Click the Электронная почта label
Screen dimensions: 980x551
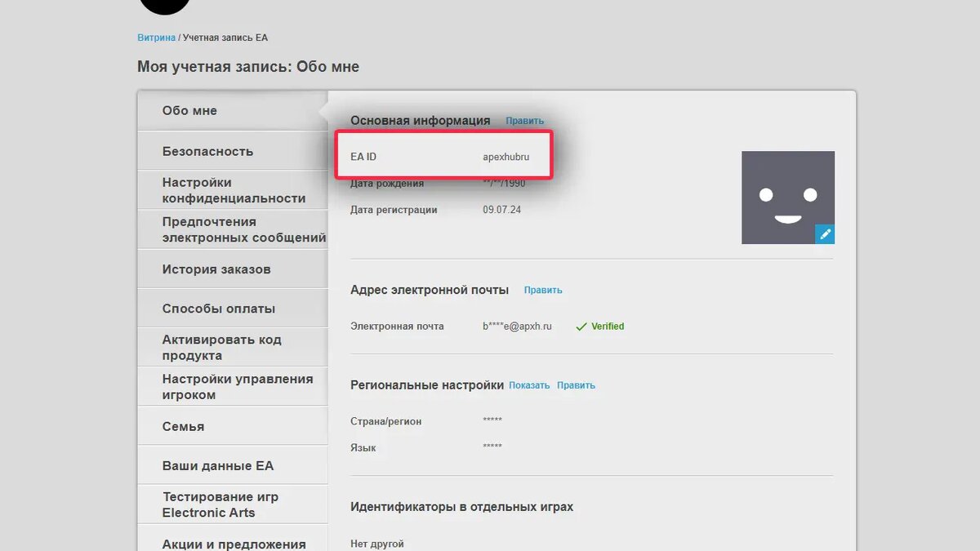click(x=397, y=326)
